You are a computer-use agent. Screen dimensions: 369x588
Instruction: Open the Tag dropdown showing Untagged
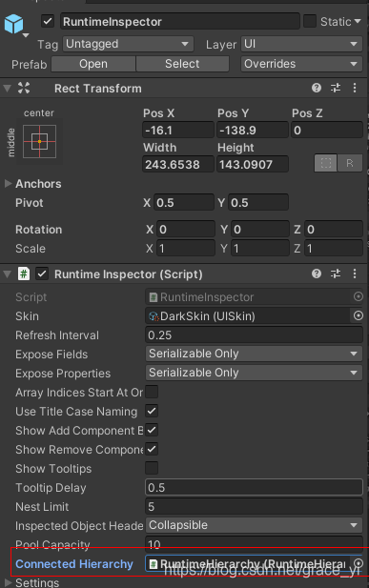point(129,44)
